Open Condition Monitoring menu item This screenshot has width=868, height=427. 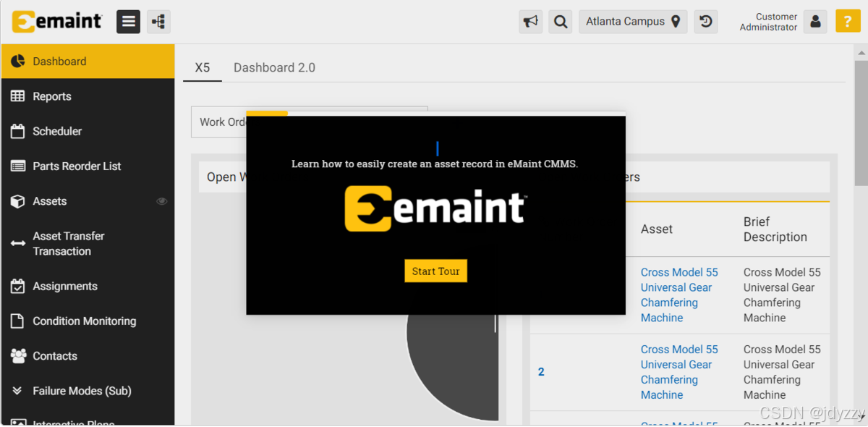coord(88,321)
